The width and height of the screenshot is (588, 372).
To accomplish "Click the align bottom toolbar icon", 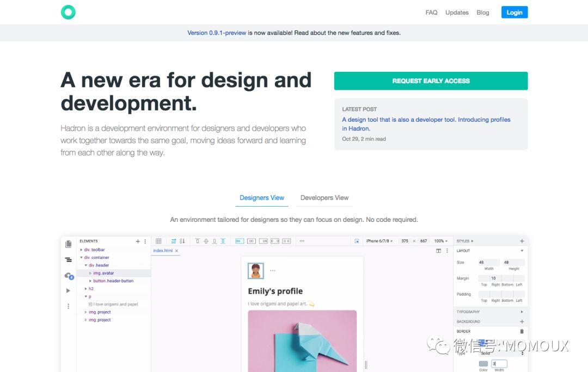I will pyautogui.click(x=215, y=241).
